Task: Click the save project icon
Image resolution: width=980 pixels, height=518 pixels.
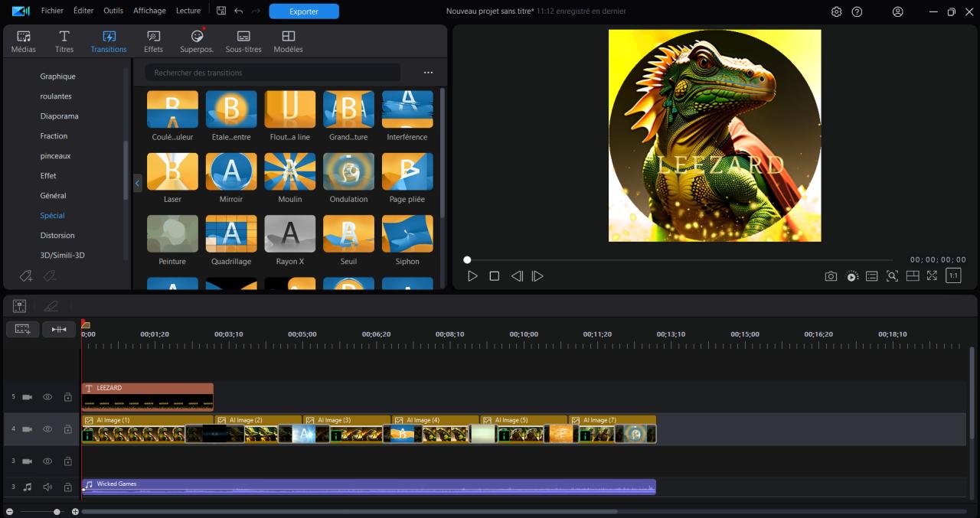Action: pos(221,11)
